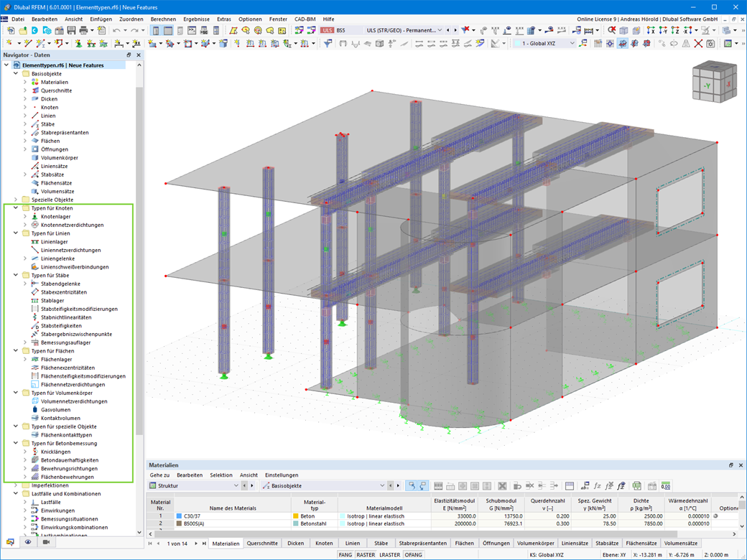
Task: Open the CAD-BIM menu
Action: (x=305, y=19)
